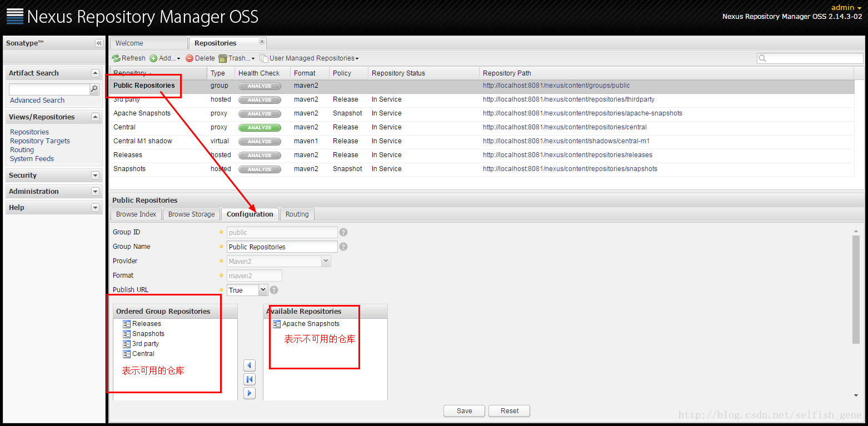Select Releases in Ordered Group Repositories
The width and height of the screenshot is (868, 426).
point(147,324)
